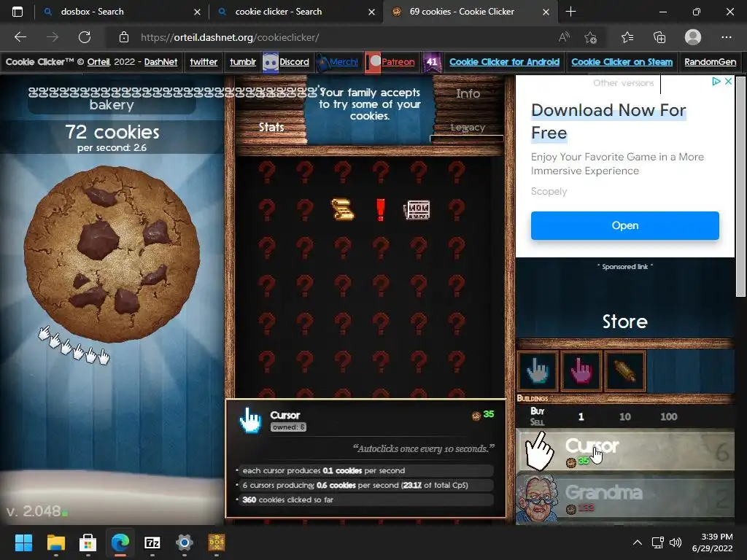Open Cookie Clicker on Steam link
Screen dimensions: 747x560
pos(622,62)
